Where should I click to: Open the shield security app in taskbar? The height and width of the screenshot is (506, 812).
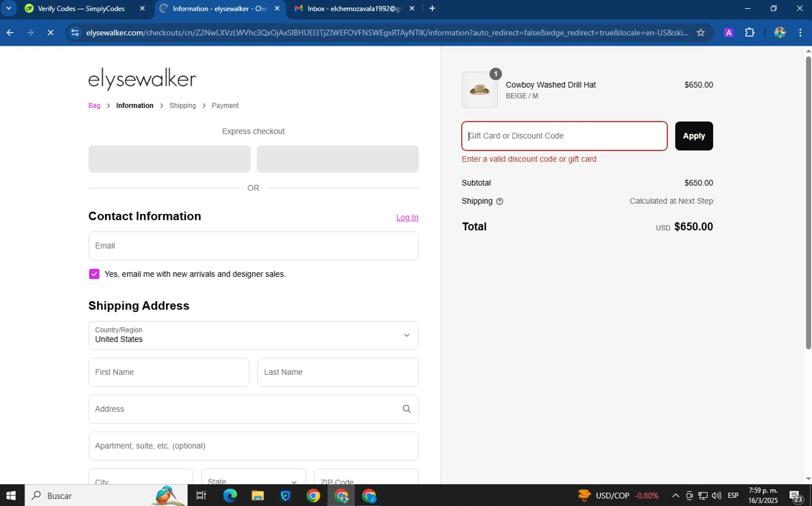click(x=285, y=496)
